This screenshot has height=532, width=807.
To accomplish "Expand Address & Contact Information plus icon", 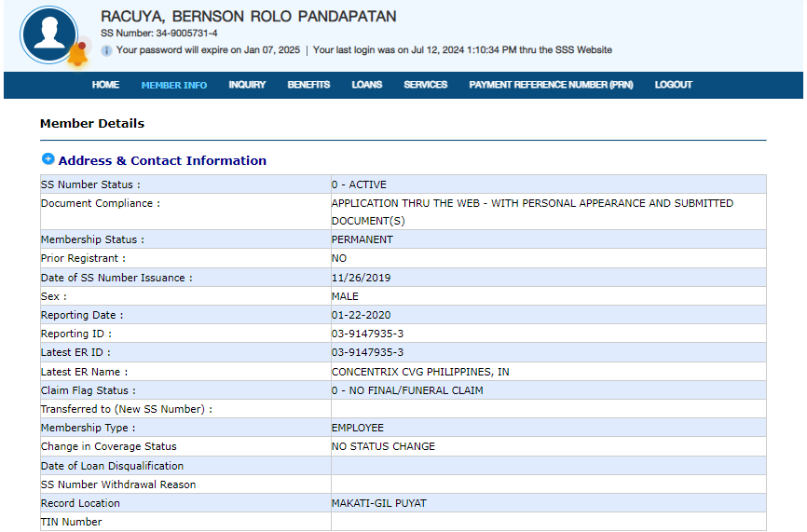I will click(48, 159).
